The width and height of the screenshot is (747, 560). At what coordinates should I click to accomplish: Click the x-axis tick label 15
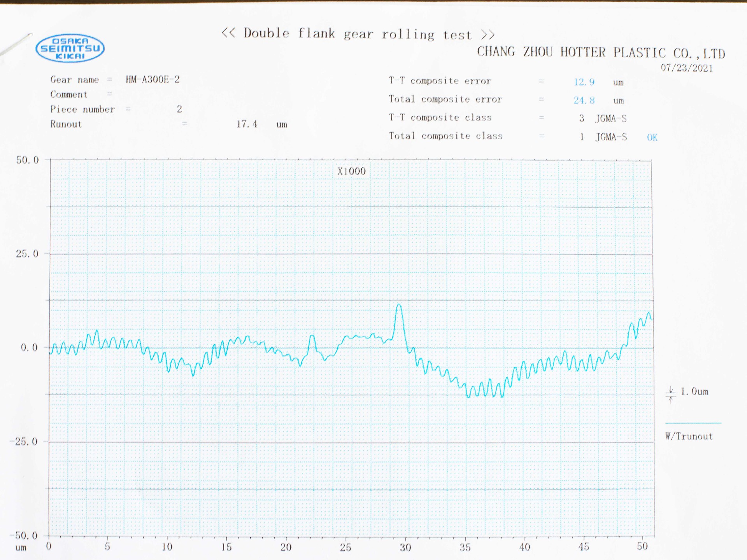(x=226, y=547)
